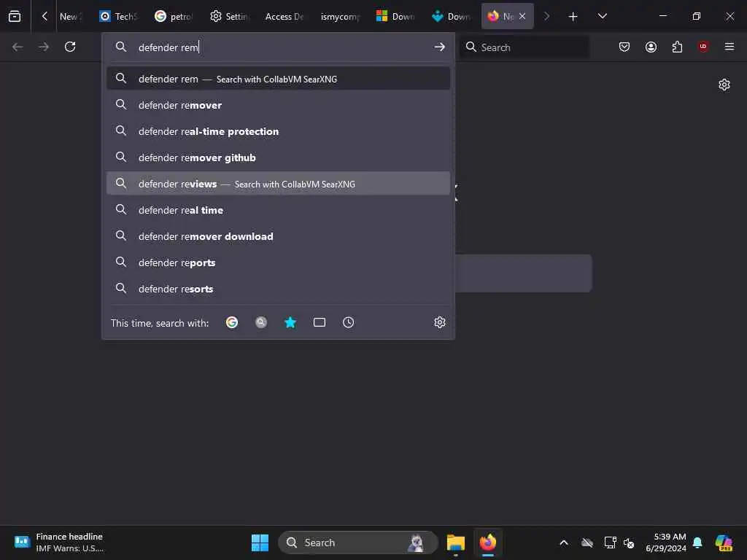Search this time with gray magnifier engine
747x560 pixels.
[x=261, y=322]
